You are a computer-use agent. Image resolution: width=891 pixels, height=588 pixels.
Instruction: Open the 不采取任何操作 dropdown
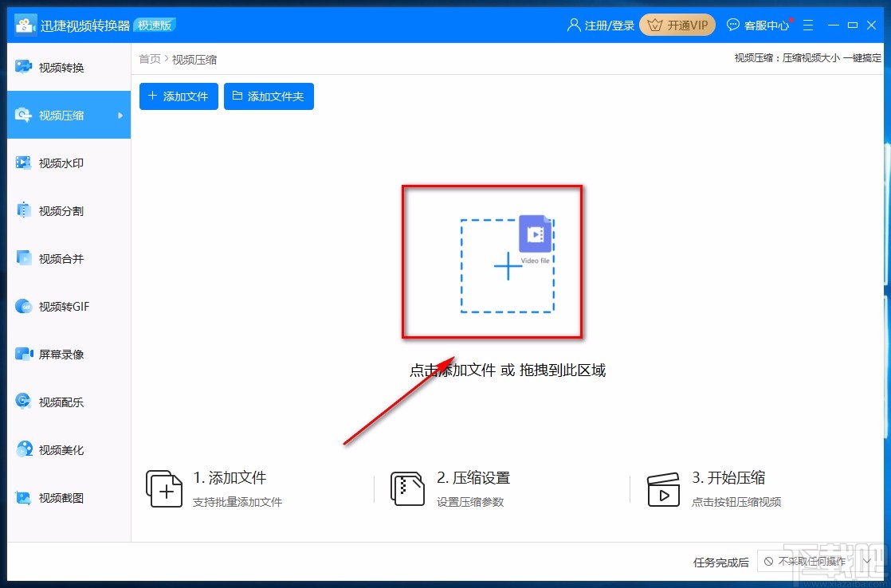811,562
